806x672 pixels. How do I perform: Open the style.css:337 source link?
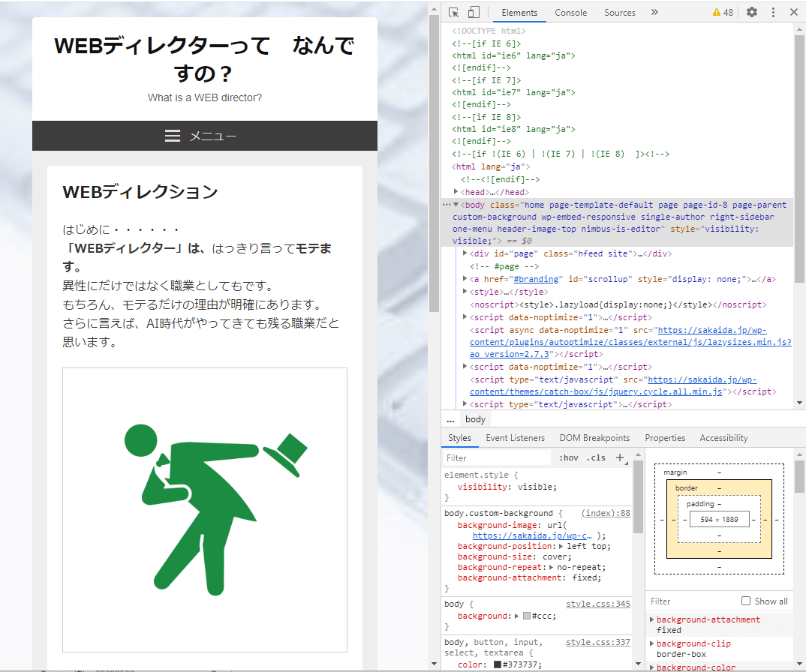pyautogui.click(x=598, y=642)
